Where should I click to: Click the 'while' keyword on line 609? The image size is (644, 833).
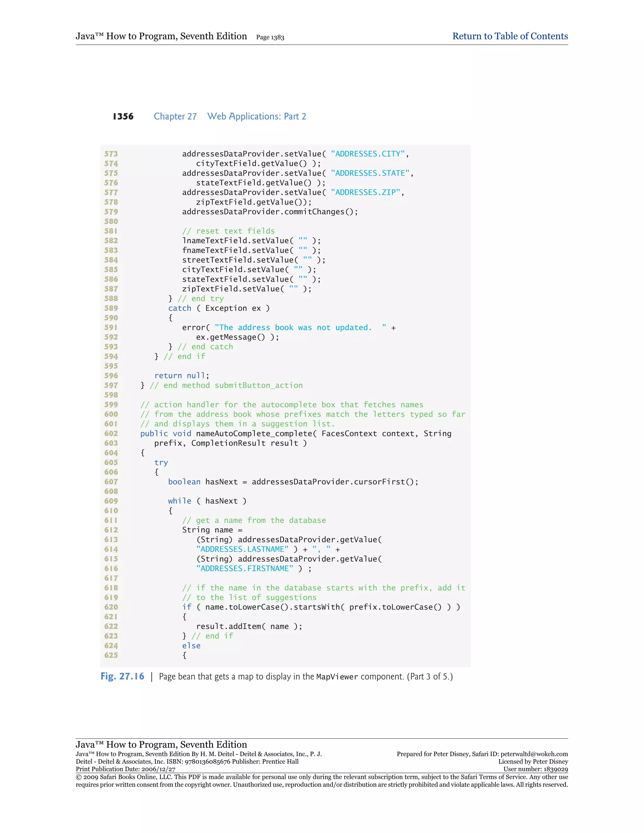(x=179, y=501)
